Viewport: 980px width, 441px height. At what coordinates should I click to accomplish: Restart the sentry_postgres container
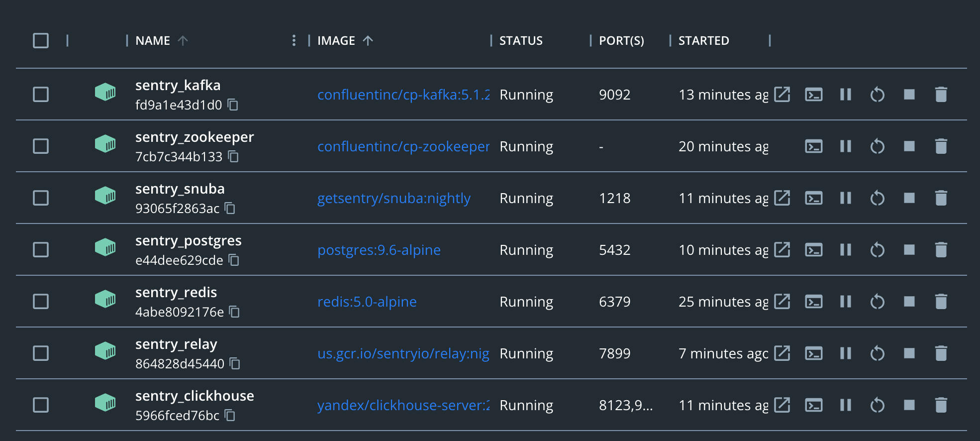pyautogui.click(x=878, y=249)
